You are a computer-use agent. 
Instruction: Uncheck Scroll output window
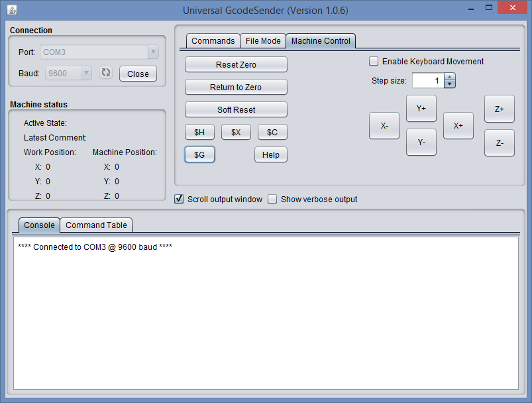(179, 199)
